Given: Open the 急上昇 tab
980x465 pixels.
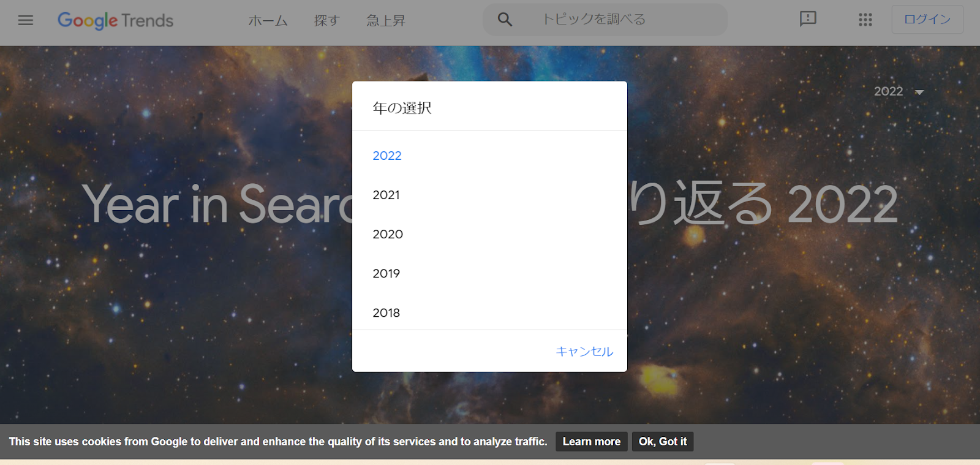Looking at the screenshot, I should [386, 21].
